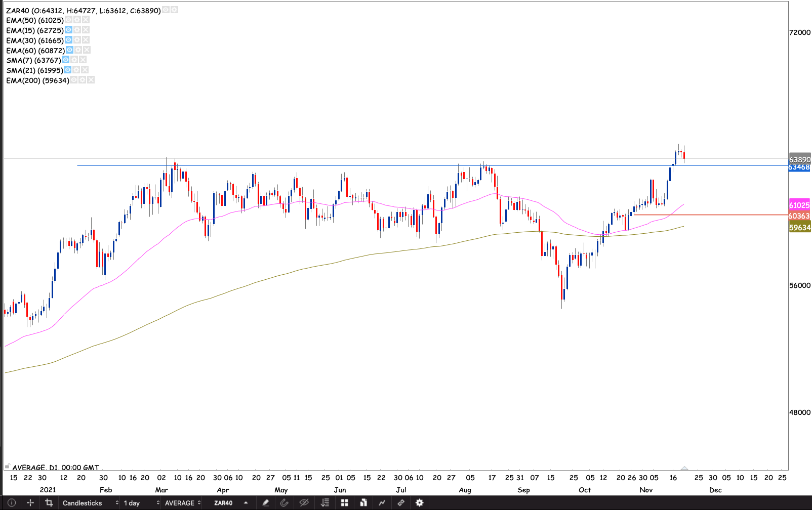Remove the EMA(50) indicator
Viewport: 812px width, 510px height.
(86, 20)
